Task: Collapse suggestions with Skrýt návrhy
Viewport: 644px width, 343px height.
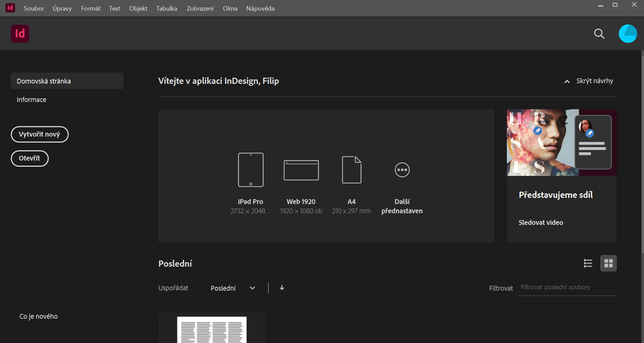Action: click(x=589, y=81)
